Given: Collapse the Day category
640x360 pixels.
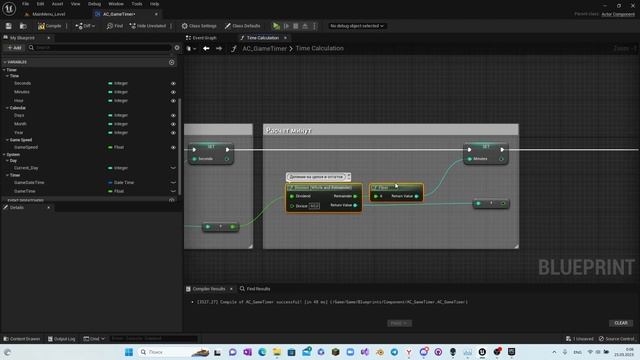Looking at the screenshot, I should [x=7, y=161].
